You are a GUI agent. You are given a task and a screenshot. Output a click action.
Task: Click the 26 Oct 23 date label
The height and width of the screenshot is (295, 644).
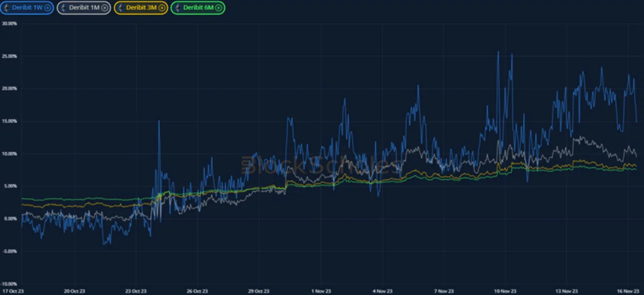tap(197, 291)
